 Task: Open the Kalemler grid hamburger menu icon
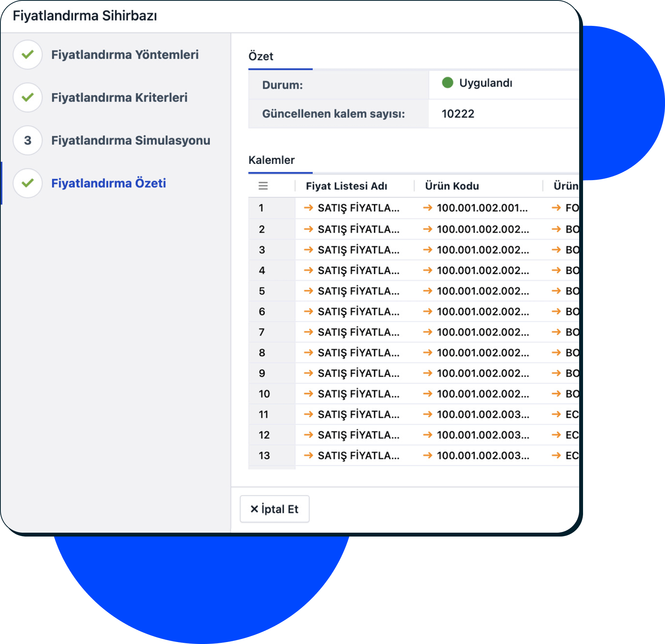coord(263,186)
